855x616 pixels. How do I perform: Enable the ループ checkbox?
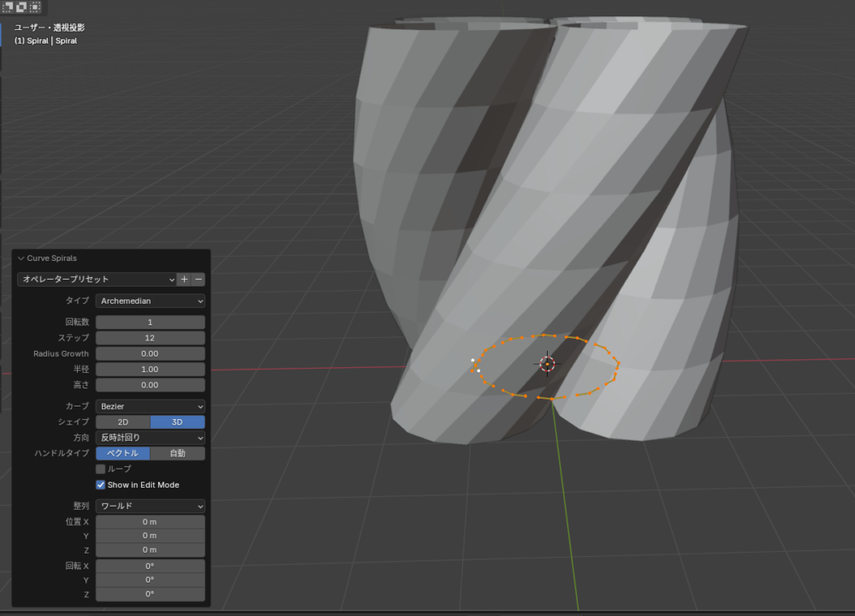pos(100,469)
